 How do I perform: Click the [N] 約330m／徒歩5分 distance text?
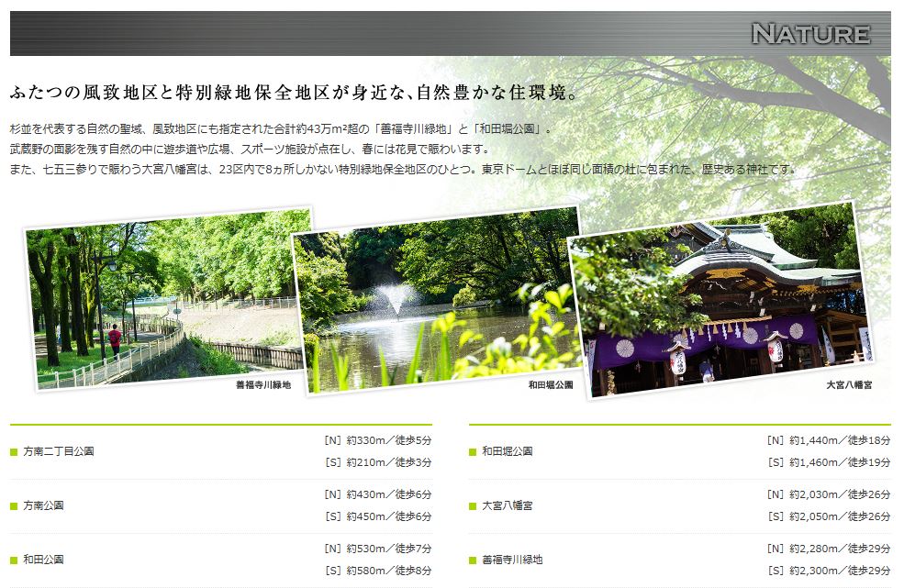377,440
